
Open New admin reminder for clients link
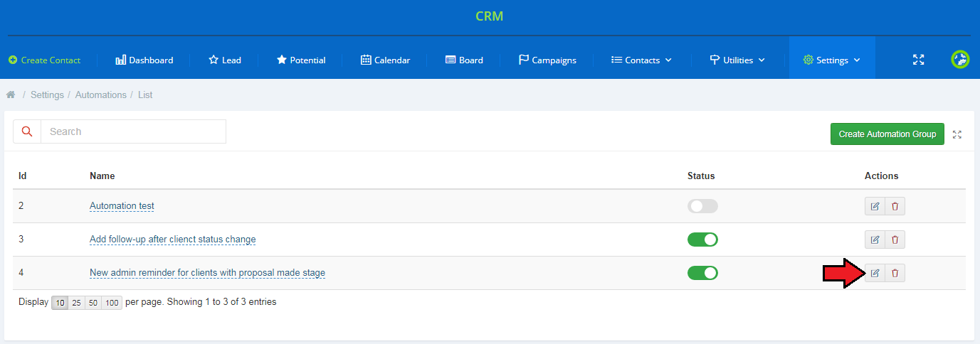207,273
